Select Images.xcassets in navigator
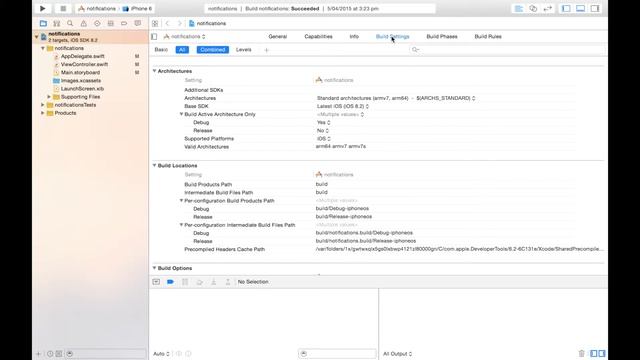The height and width of the screenshot is (360, 640). pos(81,81)
